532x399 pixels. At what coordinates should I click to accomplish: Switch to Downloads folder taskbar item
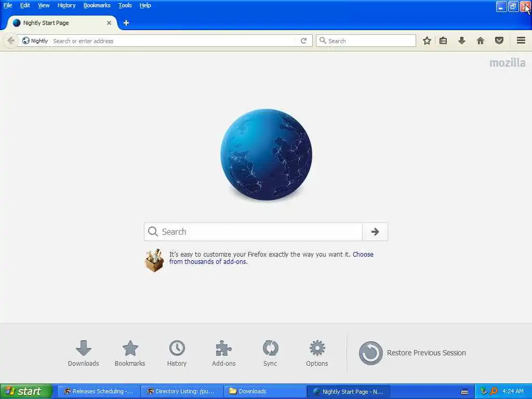point(264,391)
